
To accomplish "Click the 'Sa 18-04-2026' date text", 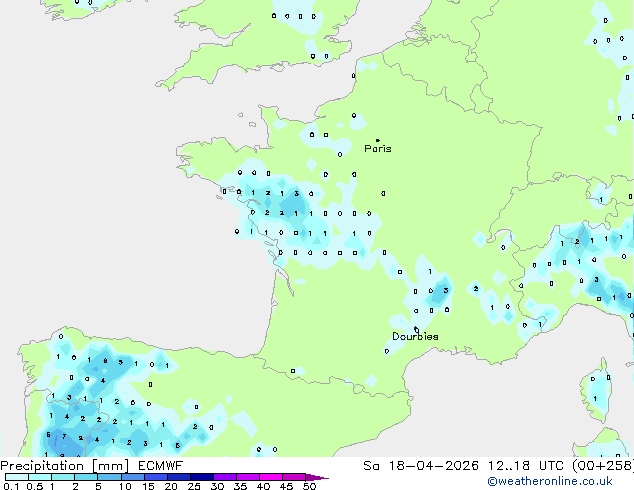I will click(421, 466).
